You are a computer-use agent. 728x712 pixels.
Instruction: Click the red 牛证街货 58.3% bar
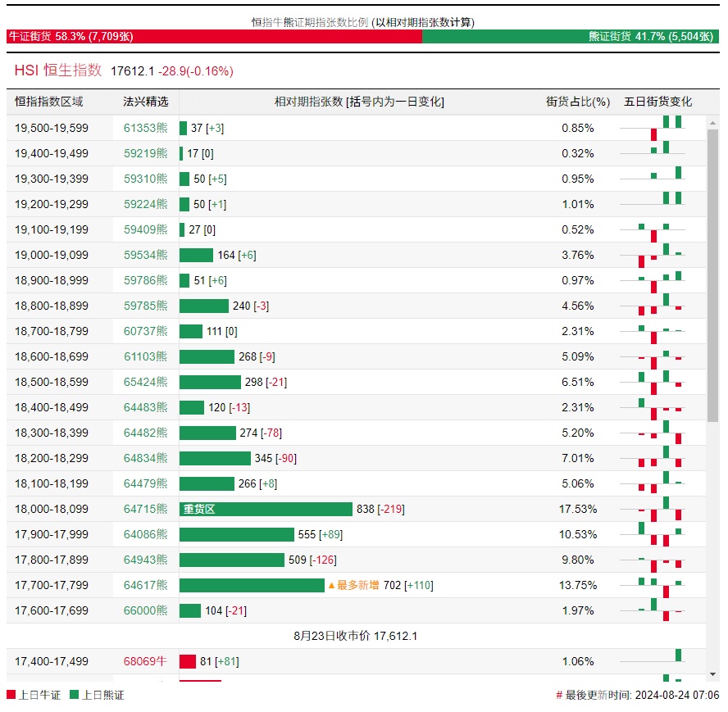click(x=214, y=36)
